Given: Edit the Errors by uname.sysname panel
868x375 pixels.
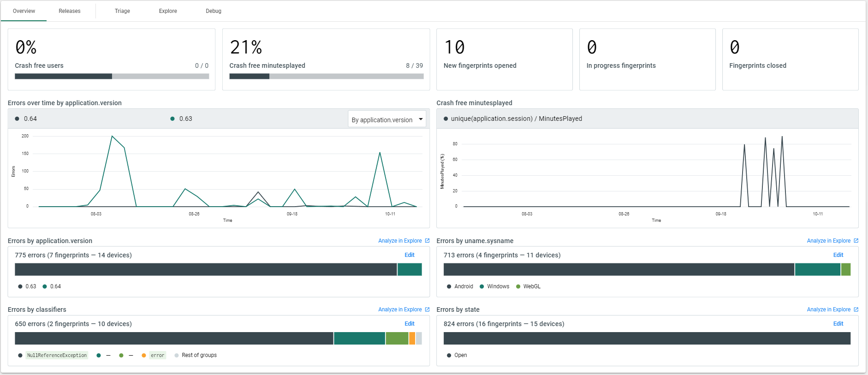Looking at the screenshot, I should 838,255.
